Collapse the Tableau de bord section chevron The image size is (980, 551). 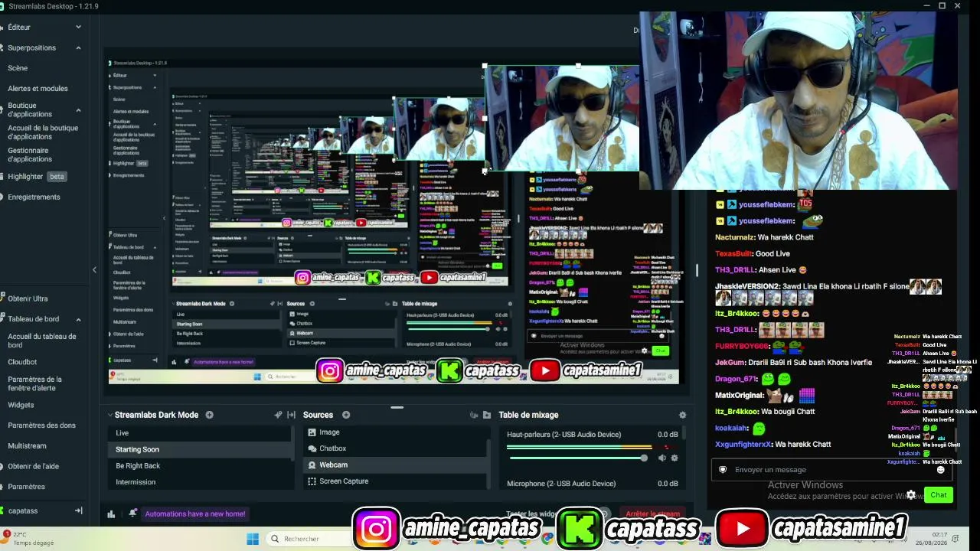78,318
